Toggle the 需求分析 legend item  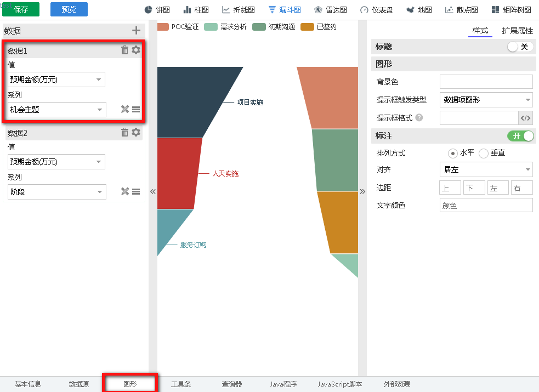click(225, 27)
